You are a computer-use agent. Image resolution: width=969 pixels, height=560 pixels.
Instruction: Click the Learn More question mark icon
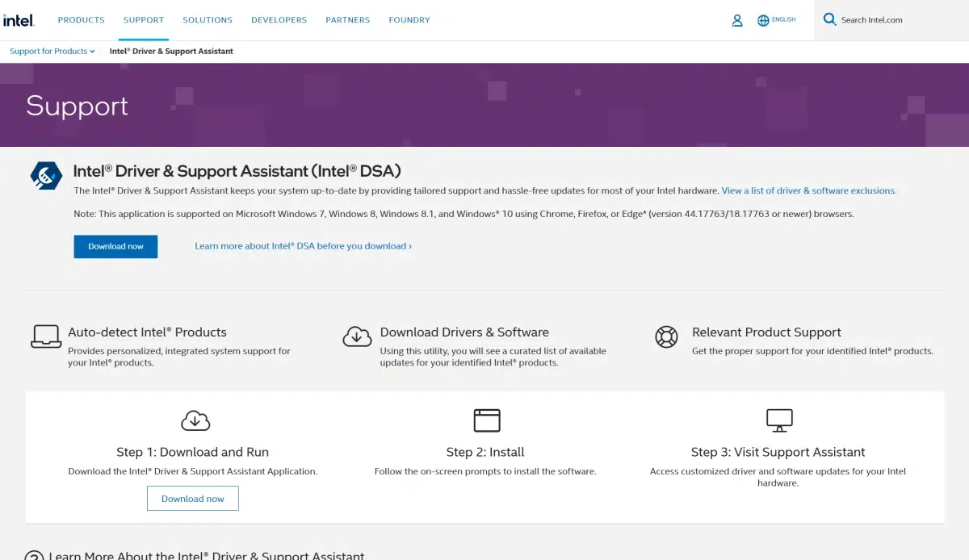(x=34, y=556)
